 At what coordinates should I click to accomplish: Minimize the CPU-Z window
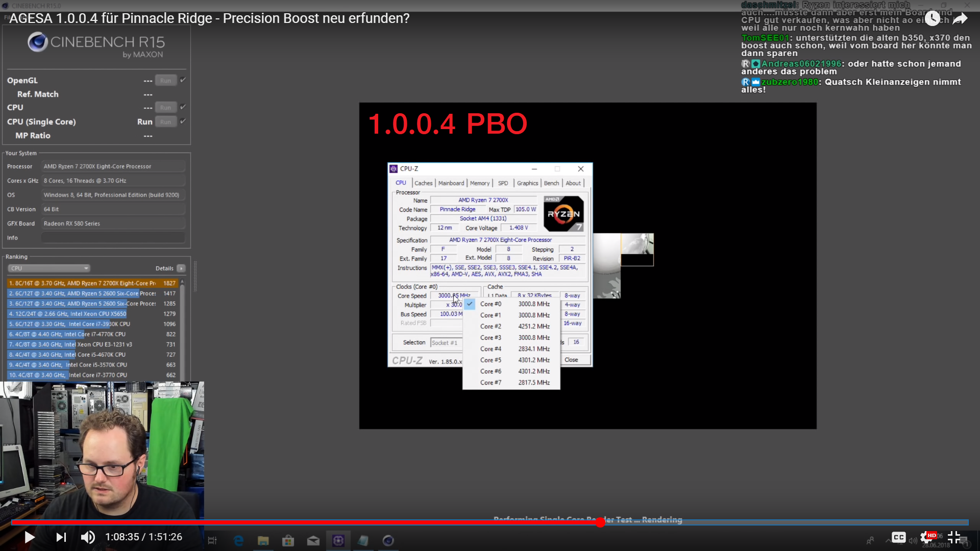pos(534,169)
